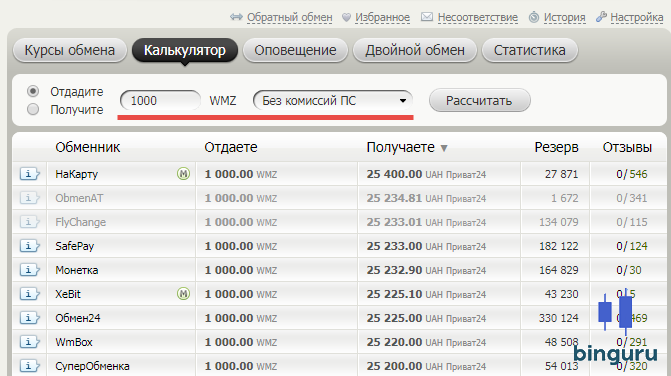Switch to the Калькулятор tab

[x=184, y=50]
